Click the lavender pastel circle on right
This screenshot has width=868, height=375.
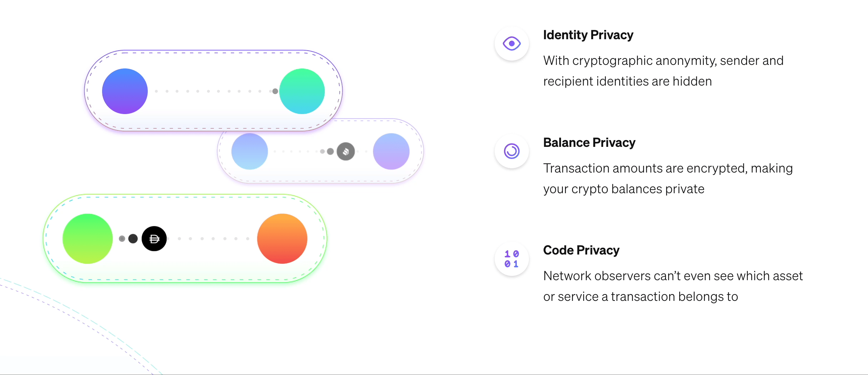pyautogui.click(x=391, y=151)
